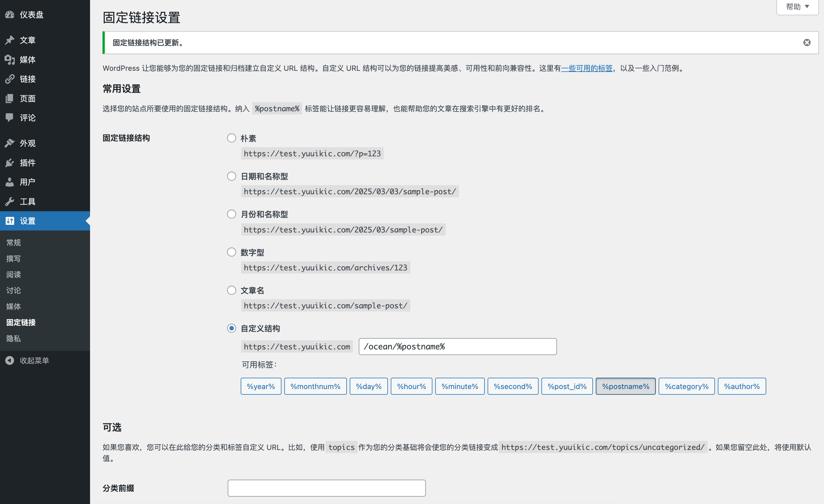Click the Comments speech bubble icon
Screen dimensions: 824x504
point(10,118)
